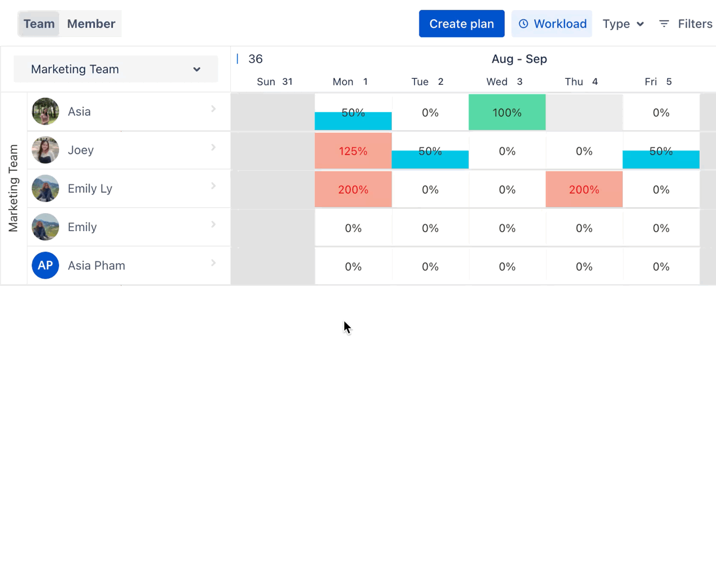Click the Create plan button
Image resolution: width=716 pixels, height=588 pixels.
(462, 24)
